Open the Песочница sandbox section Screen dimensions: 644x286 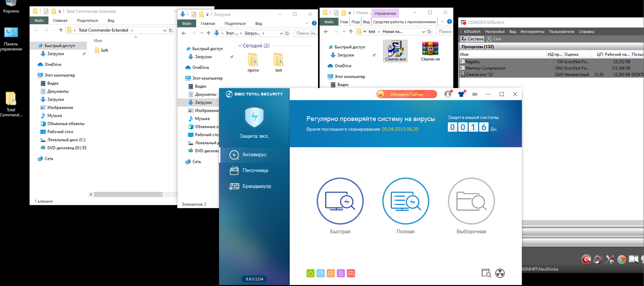[x=255, y=170]
